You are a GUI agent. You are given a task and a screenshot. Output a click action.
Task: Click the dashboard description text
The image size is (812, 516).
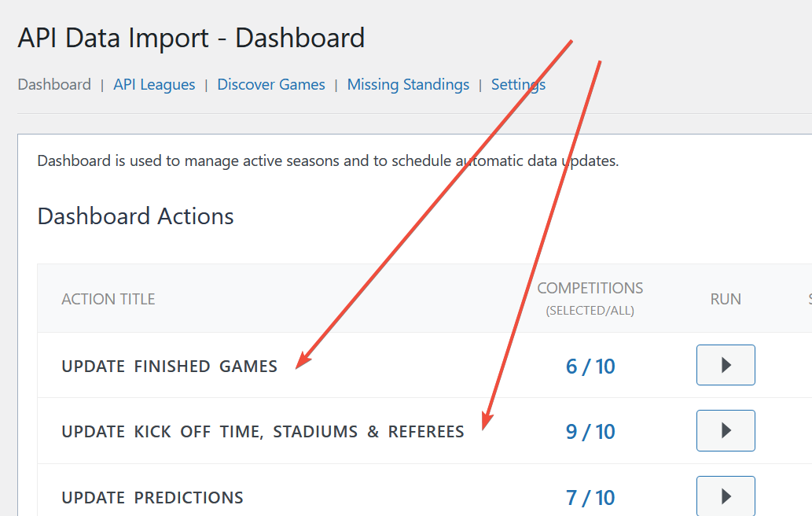(328, 161)
